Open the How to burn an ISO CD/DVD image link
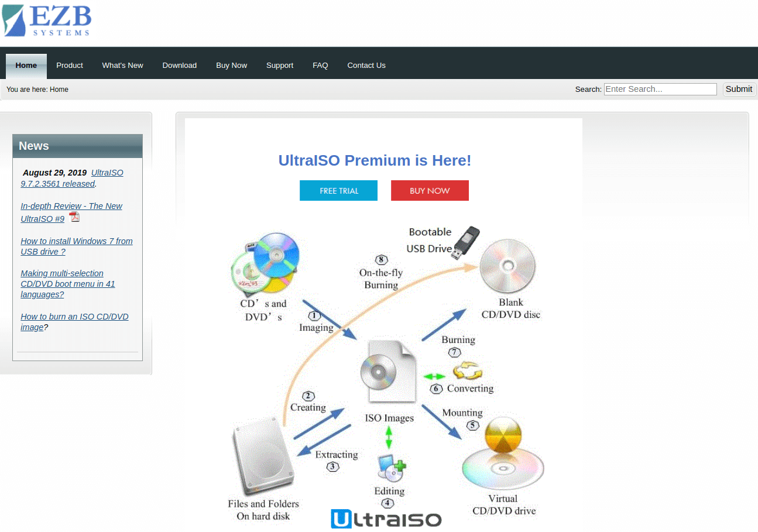Image resolution: width=758 pixels, height=532 pixels. pos(74,322)
